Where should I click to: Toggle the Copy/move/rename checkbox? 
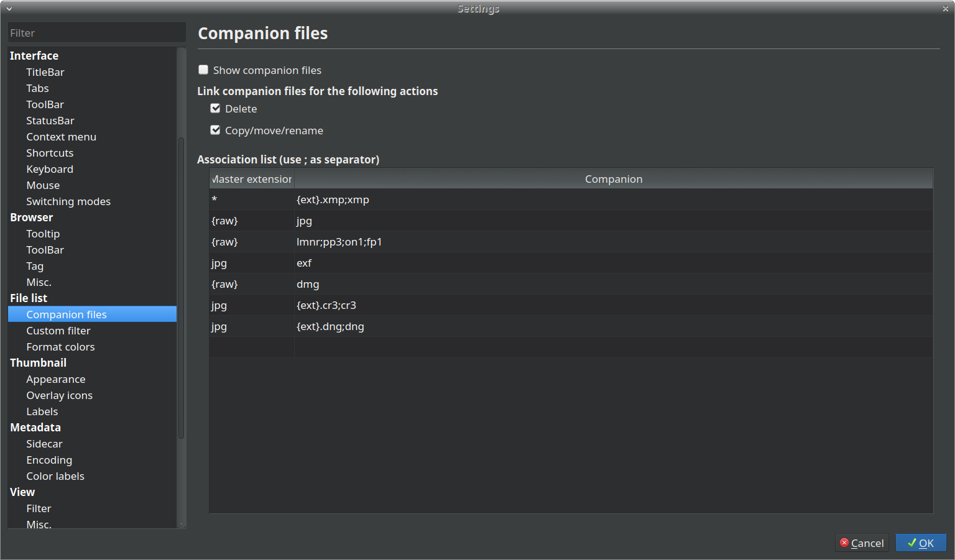[x=216, y=131]
